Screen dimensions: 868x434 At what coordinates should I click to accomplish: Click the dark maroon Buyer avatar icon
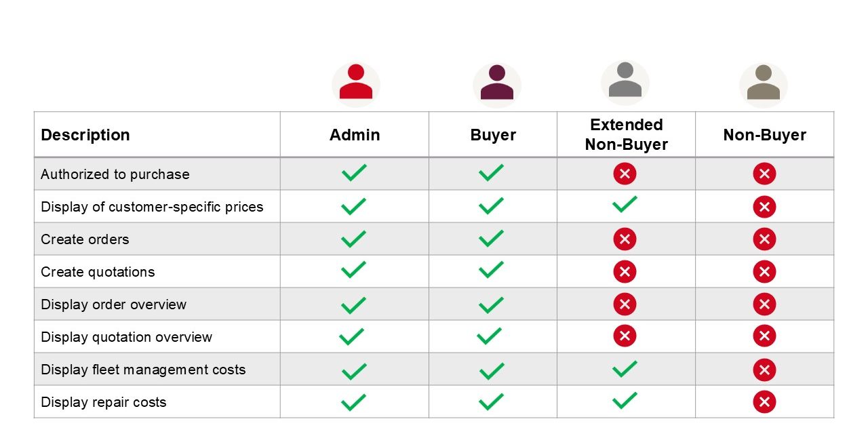coord(496,84)
